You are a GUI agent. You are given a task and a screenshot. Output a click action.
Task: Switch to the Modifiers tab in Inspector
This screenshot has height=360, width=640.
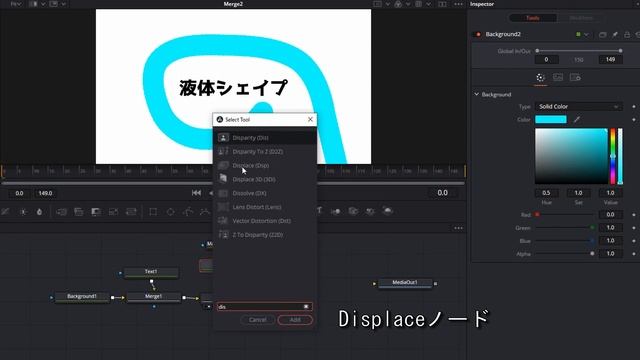click(x=581, y=18)
